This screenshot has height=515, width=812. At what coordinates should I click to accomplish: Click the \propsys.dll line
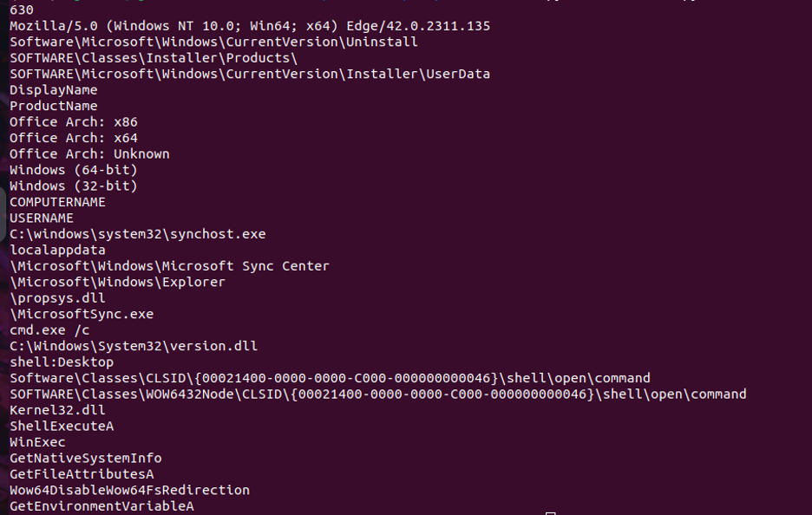pyautogui.click(x=57, y=298)
